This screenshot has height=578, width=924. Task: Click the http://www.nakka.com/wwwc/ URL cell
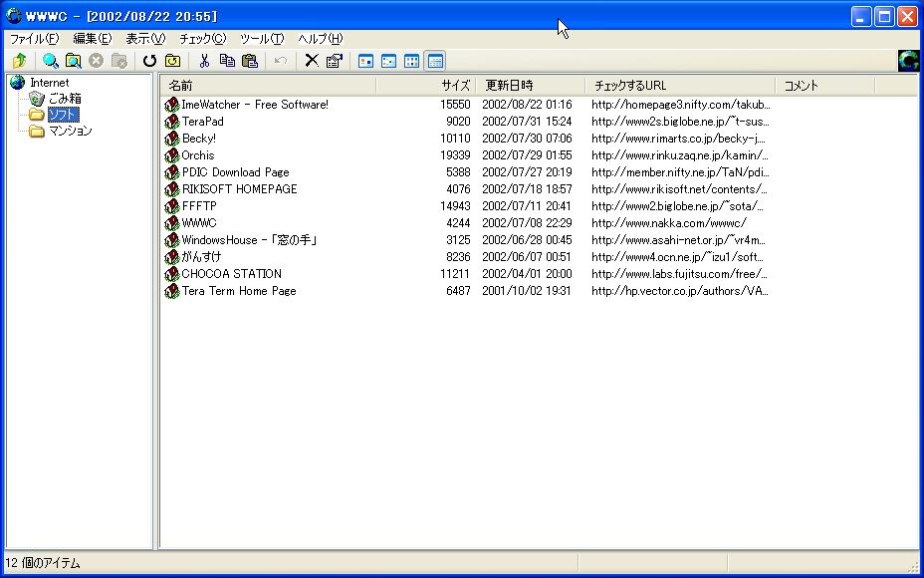[x=669, y=223]
